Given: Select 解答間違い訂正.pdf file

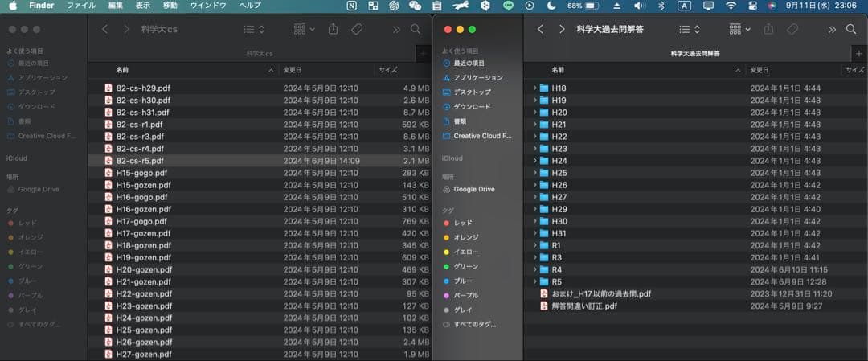Looking at the screenshot, I should coord(695,306).
